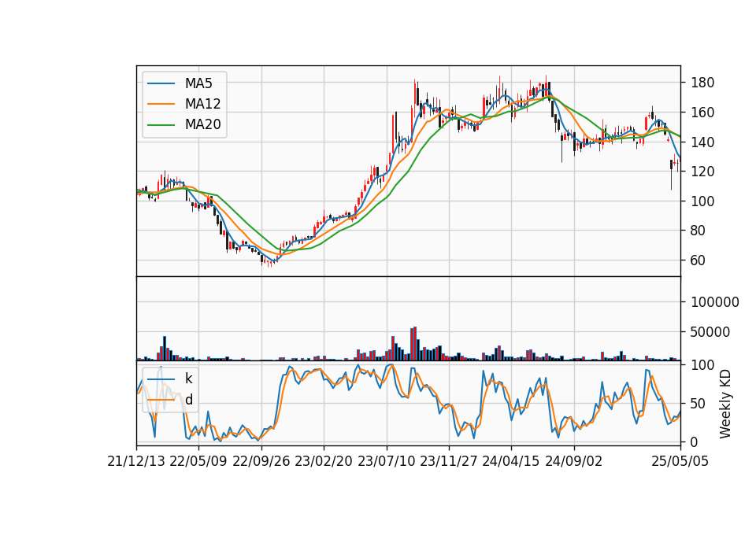The width and height of the screenshot is (756, 543).
Task: Click the 23/02/20 date tick label
Action: point(324,461)
